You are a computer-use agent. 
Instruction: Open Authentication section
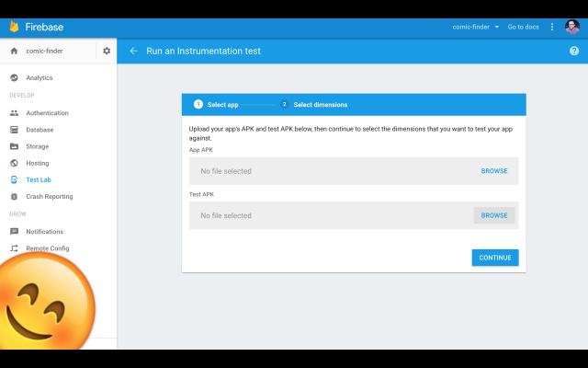tap(47, 112)
